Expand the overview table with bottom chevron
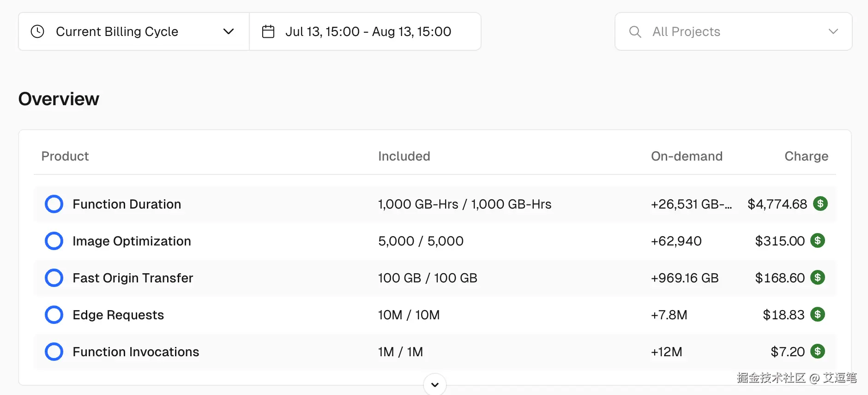Screen dimensions: 868x395 (x=435, y=384)
